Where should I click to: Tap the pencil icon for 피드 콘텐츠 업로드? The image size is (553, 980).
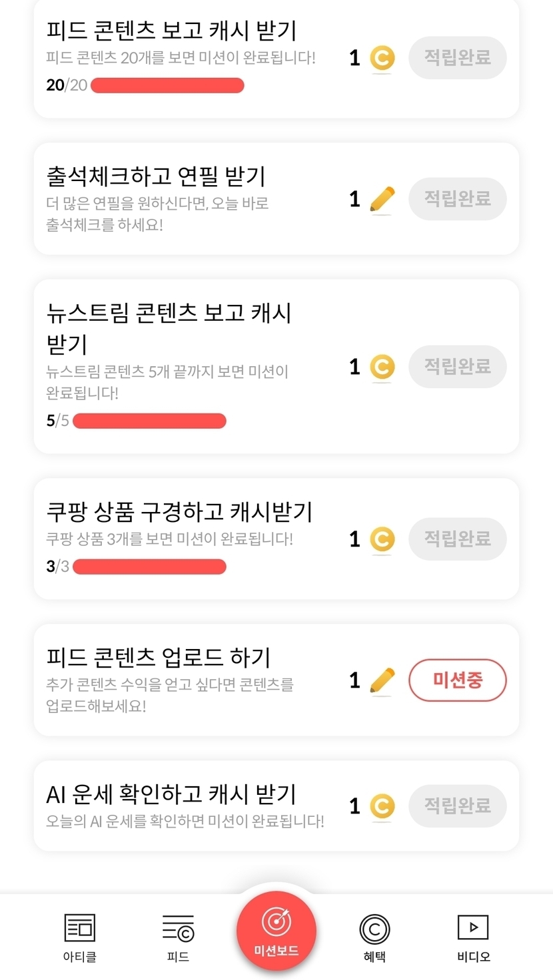382,680
